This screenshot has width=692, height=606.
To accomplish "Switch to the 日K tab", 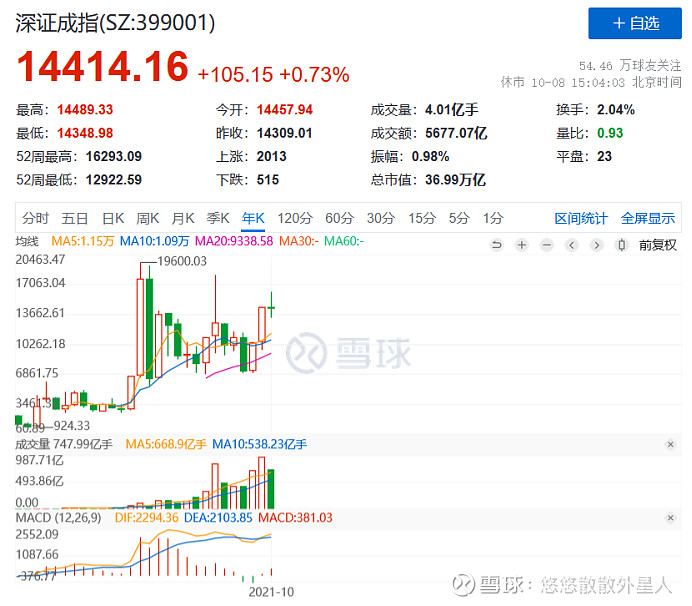I will [113, 218].
